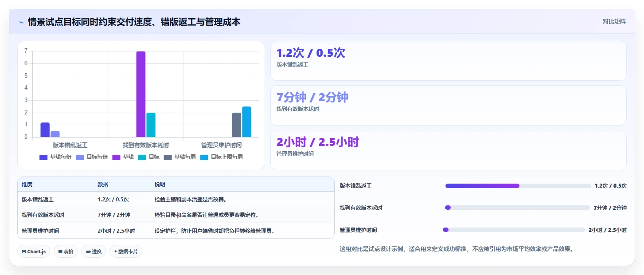Click the 进度 chip icon
This screenshot has height=275, width=644.
[x=88, y=251]
